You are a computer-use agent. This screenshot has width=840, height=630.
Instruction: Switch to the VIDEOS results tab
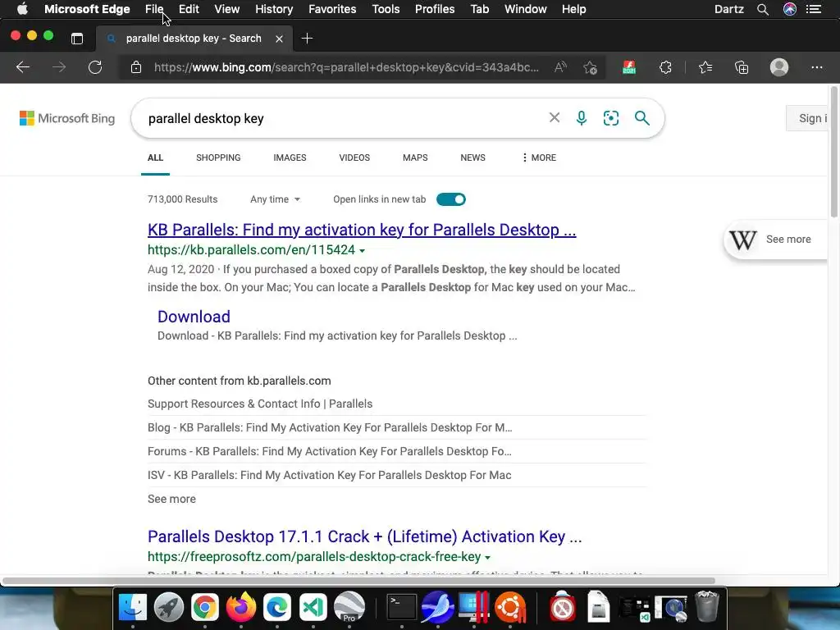point(354,157)
